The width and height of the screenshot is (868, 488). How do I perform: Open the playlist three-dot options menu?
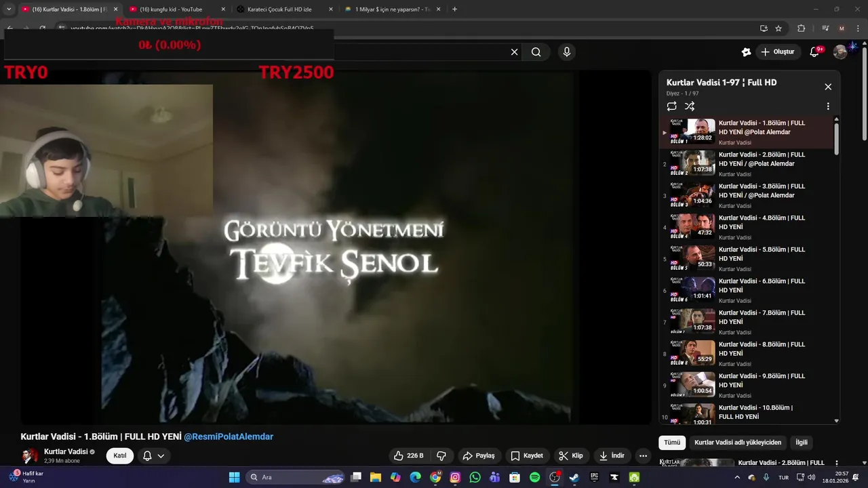coord(828,106)
